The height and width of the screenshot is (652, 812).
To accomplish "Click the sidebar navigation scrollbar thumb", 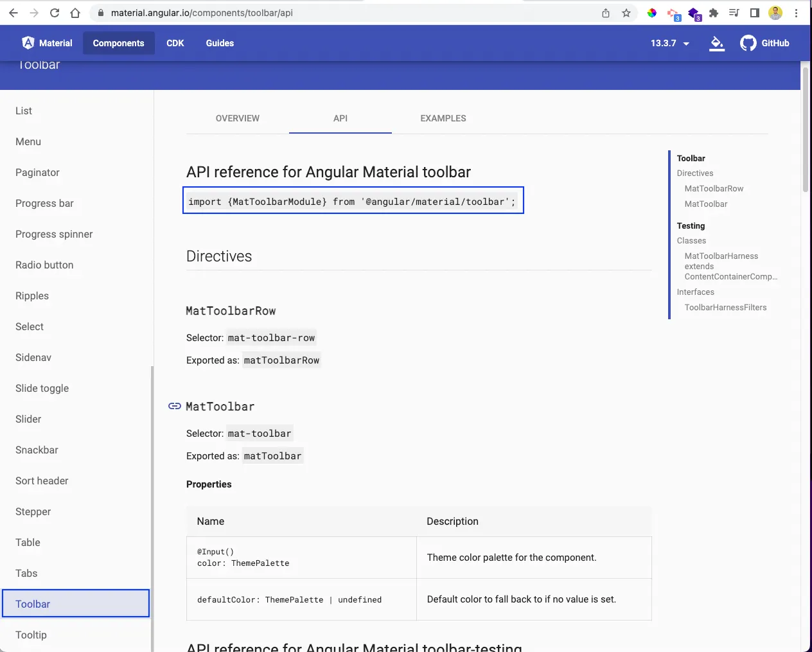I will pos(152,507).
